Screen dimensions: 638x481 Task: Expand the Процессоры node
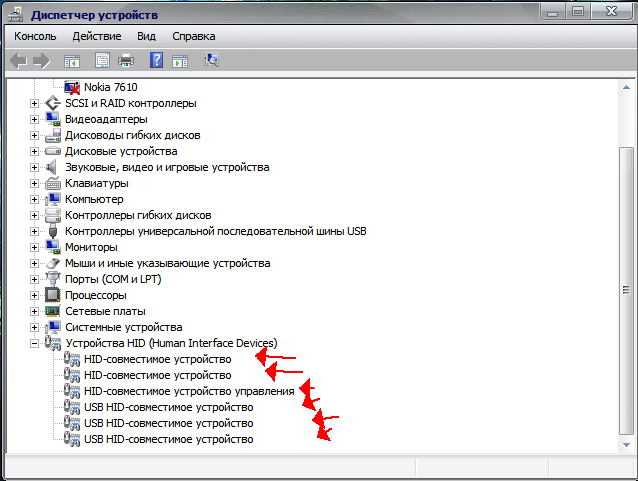[x=34, y=295]
